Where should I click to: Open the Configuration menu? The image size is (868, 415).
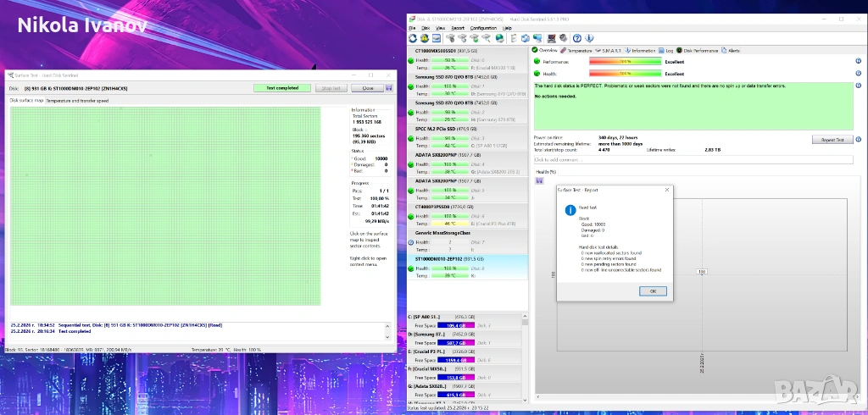pos(483,28)
